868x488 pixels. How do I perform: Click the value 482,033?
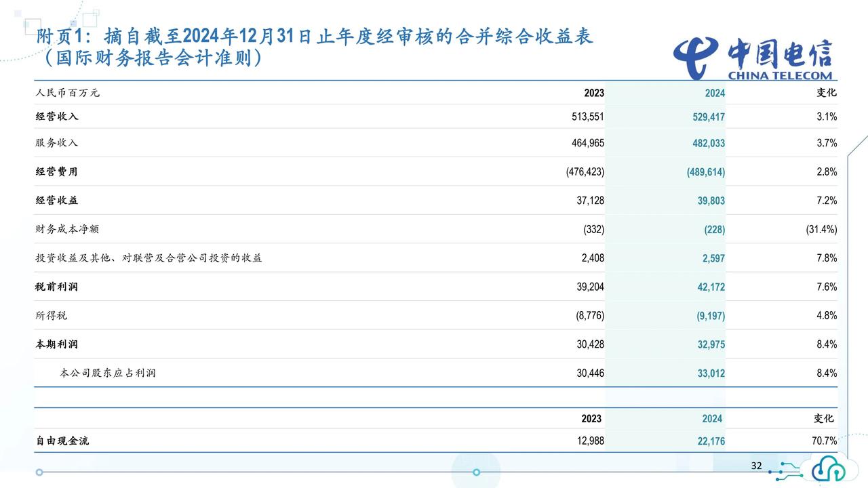pyautogui.click(x=709, y=143)
